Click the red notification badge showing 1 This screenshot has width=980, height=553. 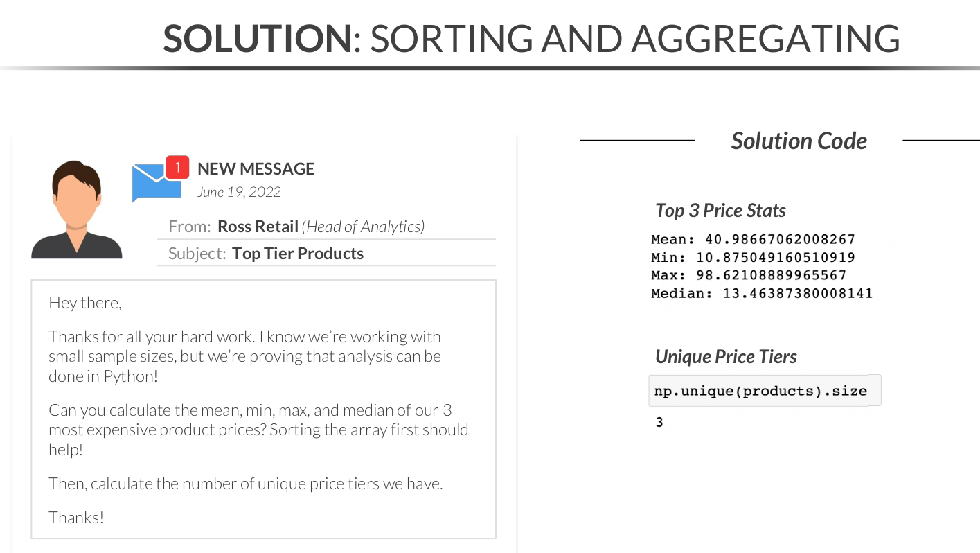click(x=177, y=167)
